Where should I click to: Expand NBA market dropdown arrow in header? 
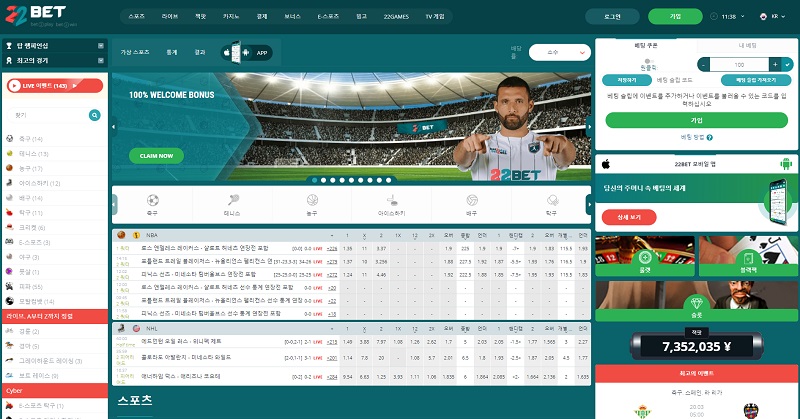[x=332, y=235]
